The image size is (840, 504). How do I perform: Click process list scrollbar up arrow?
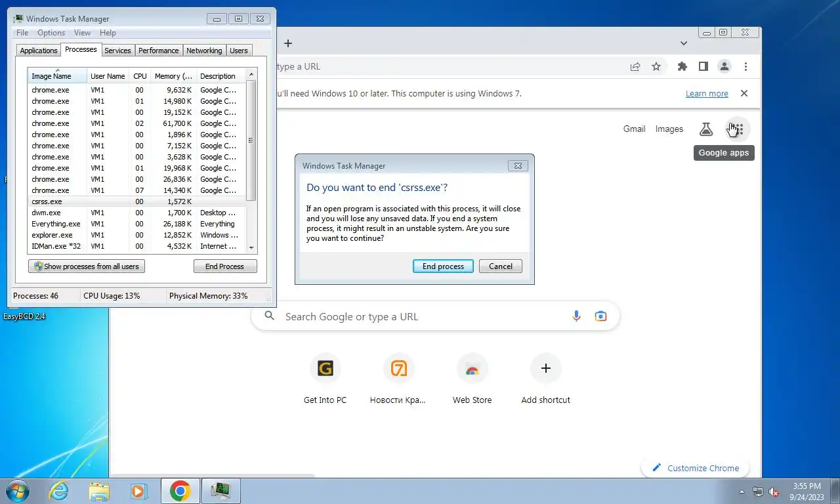[251, 73]
